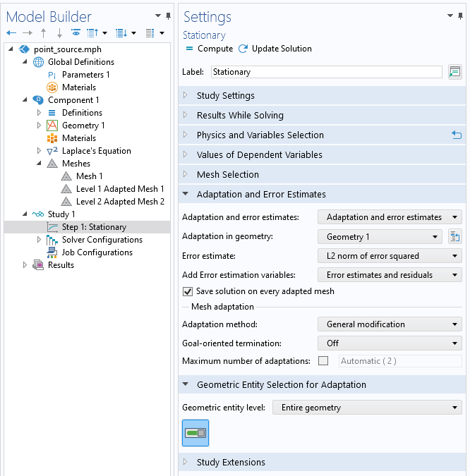
Task: Click the move up arrow icon
Action: [43, 33]
